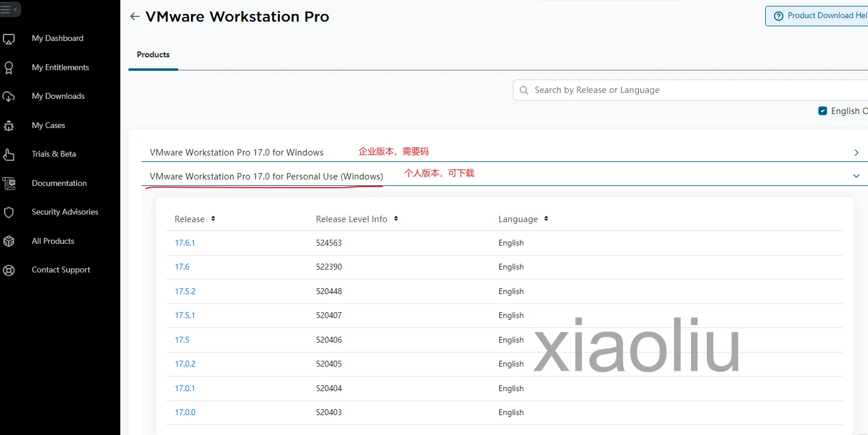Select the Products tab
868x435 pixels.
click(x=153, y=55)
